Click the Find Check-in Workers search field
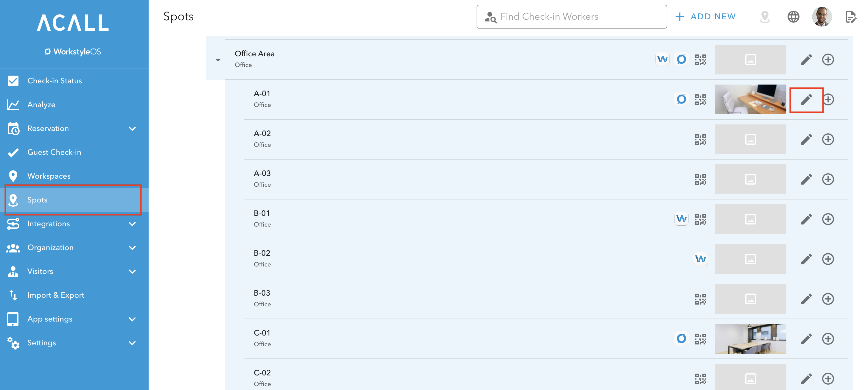This screenshot has height=390, width=868. pos(572,16)
